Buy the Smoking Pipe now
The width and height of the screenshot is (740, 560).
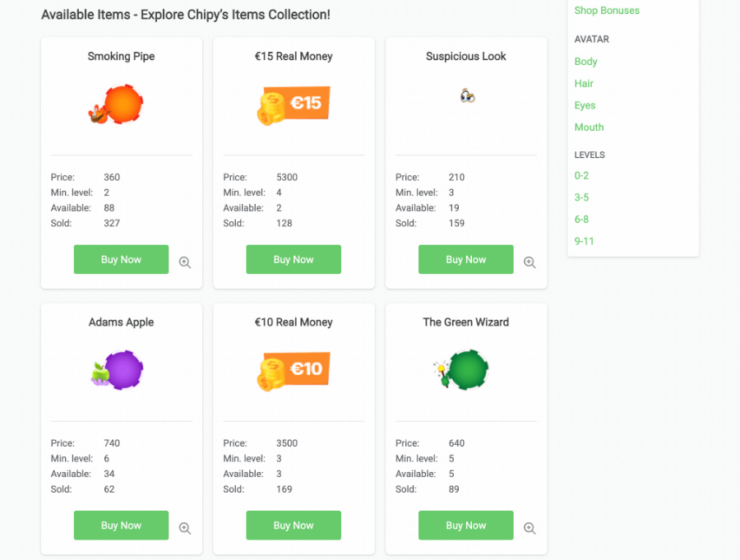click(x=121, y=260)
